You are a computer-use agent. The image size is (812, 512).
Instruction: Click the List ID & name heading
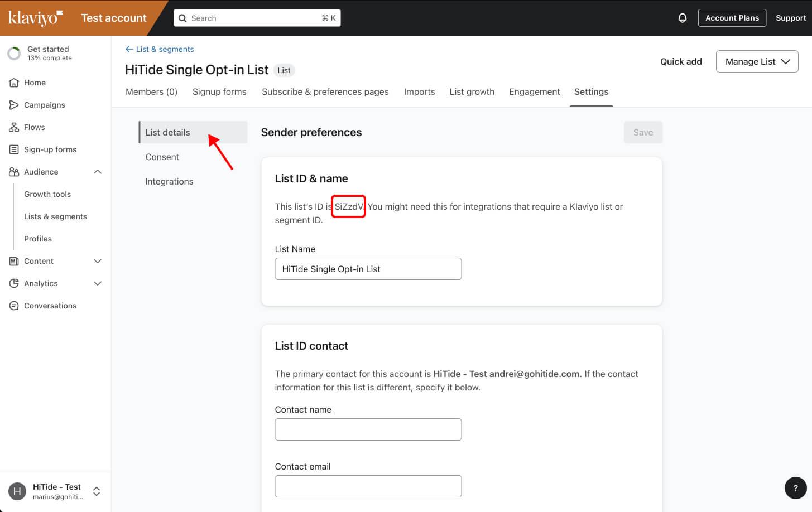[311, 178]
